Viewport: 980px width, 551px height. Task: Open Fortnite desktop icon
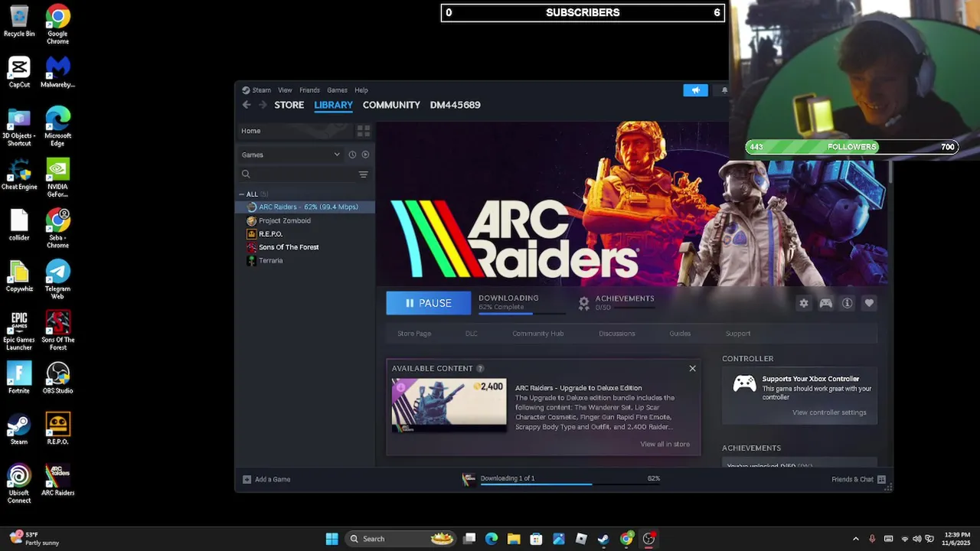(x=19, y=378)
